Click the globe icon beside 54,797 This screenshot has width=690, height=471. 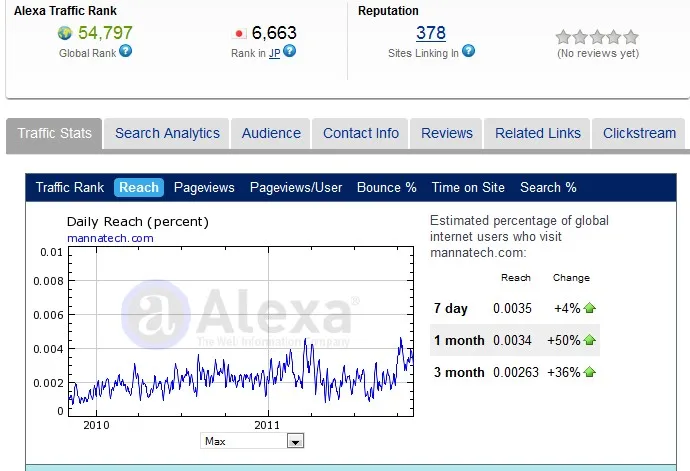(65, 33)
